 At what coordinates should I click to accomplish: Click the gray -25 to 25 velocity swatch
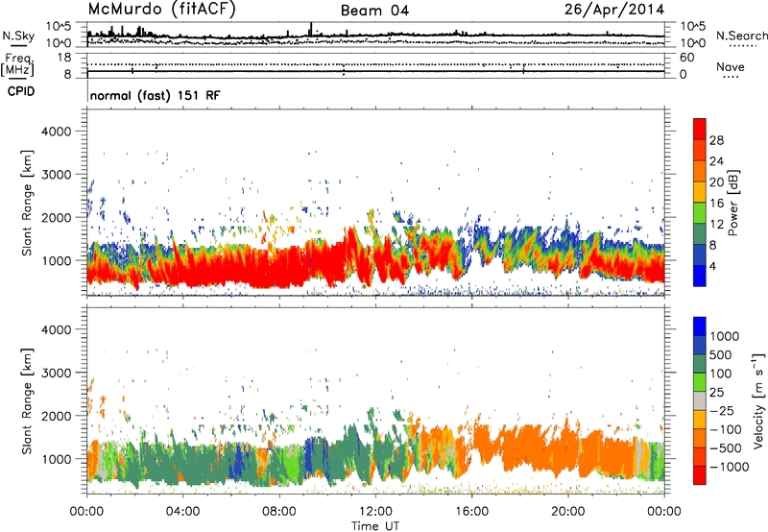(x=700, y=401)
